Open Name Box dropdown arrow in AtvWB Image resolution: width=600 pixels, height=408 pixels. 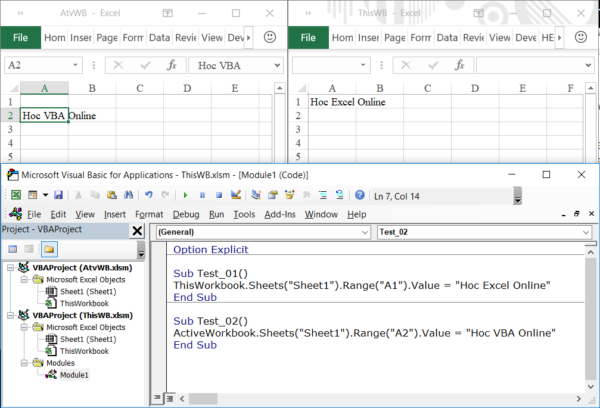[75, 65]
